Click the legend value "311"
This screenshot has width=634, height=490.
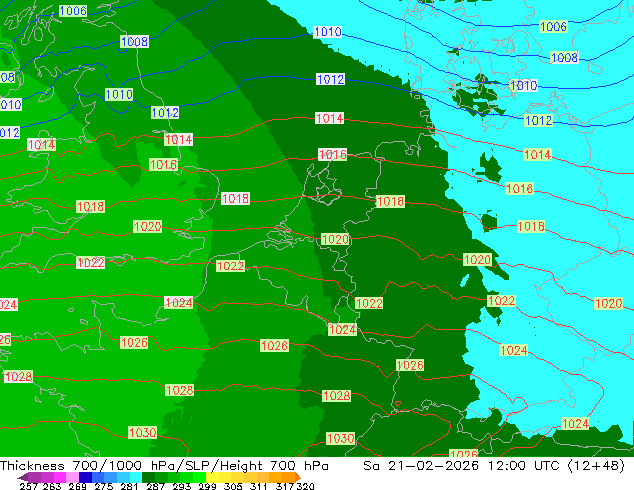pyautogui.click(x=259, y=486)
